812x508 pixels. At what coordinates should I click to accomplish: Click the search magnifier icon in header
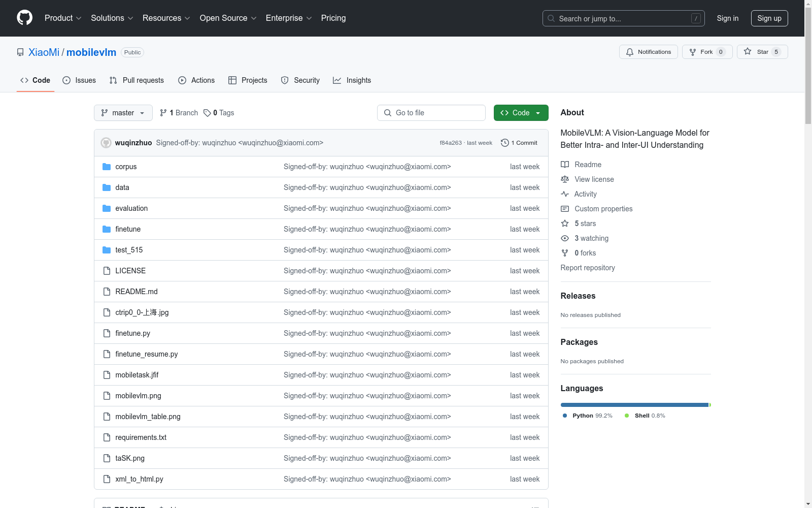(x=551, y=18)
